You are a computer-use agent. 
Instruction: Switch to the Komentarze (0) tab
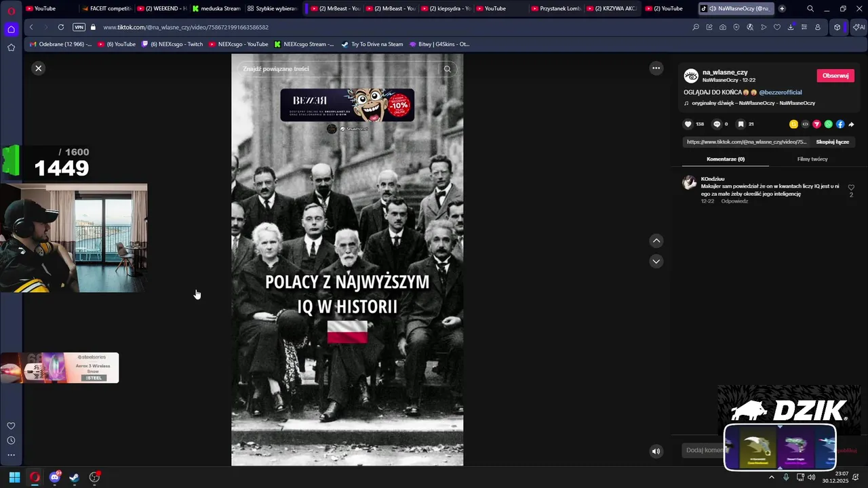coord(725,159)
